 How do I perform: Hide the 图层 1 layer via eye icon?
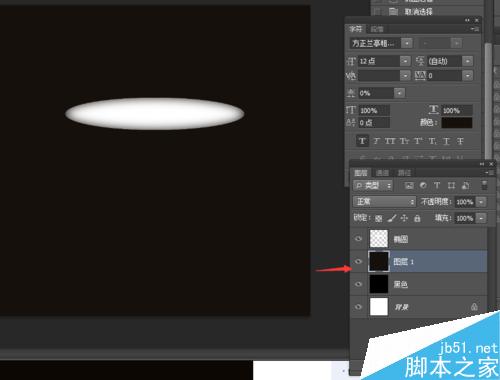pyautogui.click(x=359, y=261)
